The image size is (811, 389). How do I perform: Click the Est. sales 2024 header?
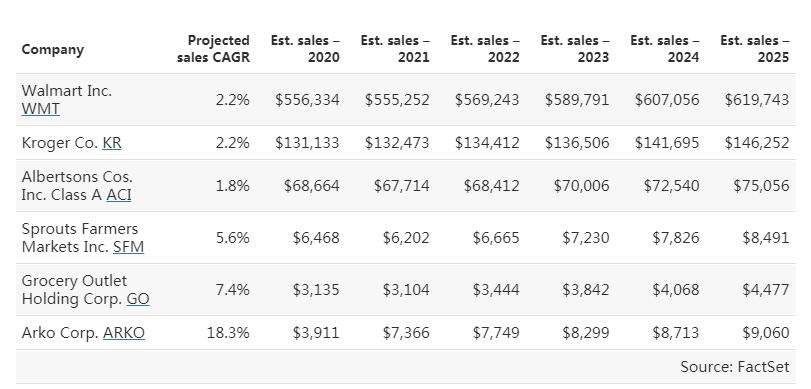pyautogui.click(x=665, y=49)
